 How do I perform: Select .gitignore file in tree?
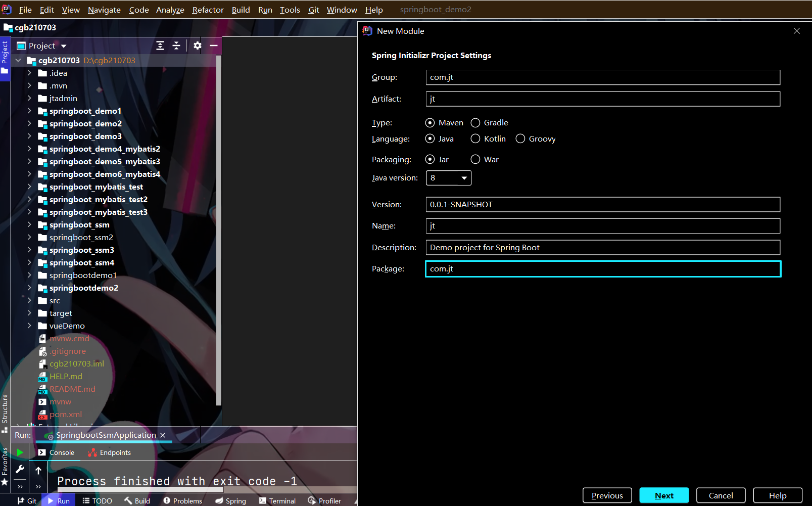[68, 351]
